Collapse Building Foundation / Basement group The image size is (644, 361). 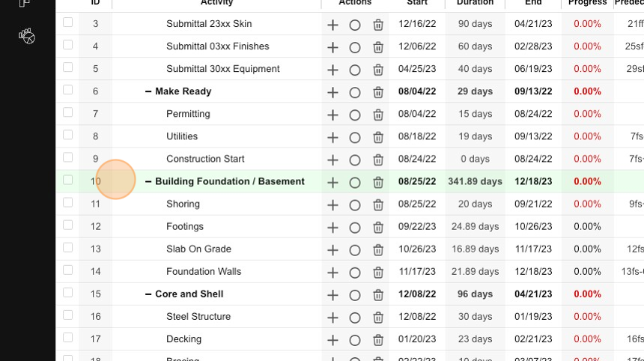pos(148,181)
